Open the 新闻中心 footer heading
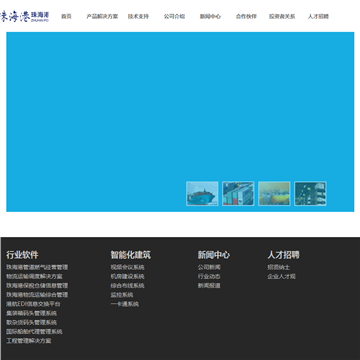 tap(214, 255)
